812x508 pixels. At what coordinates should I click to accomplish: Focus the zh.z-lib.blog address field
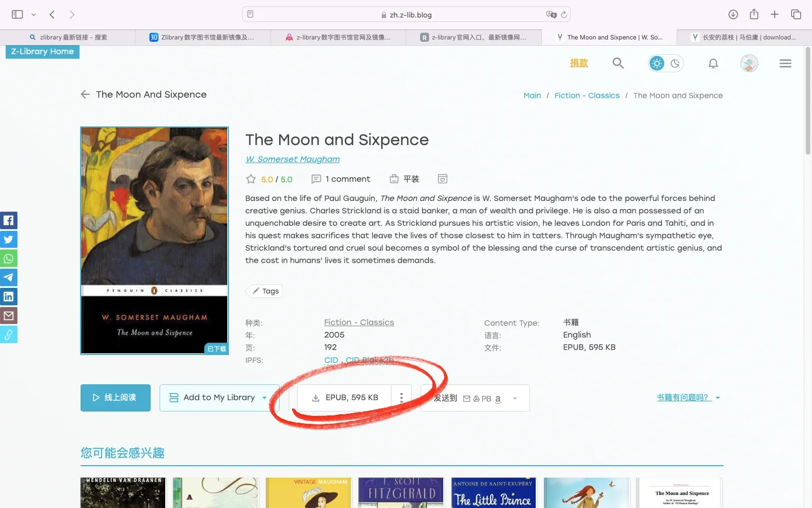coord(406,15)
